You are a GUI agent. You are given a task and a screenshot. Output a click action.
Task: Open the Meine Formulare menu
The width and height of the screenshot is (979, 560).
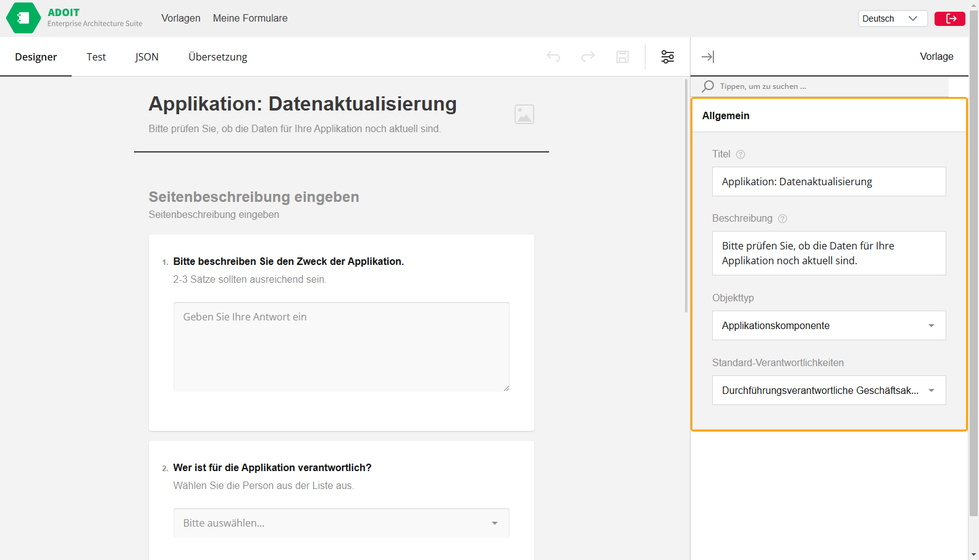click(x=250, y=19)
